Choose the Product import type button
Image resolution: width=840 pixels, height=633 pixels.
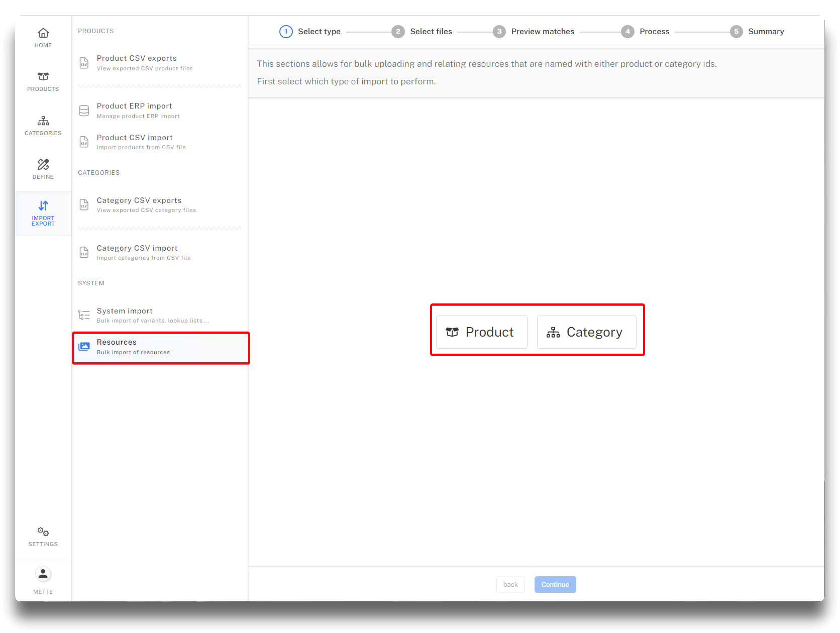pyautogui.click(x=481, y=332)
